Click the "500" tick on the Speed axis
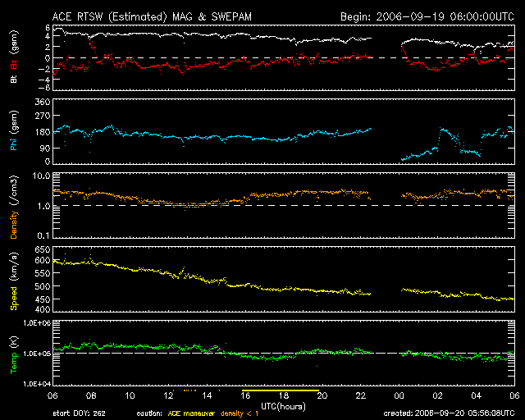525x420 pixels. click(43, 286)
